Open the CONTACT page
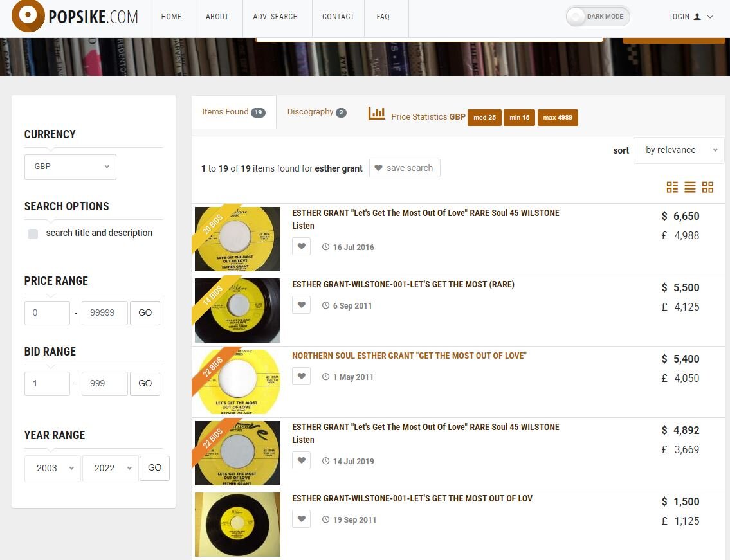This screenshot has width=730, height=560. (x=338, y=16)
